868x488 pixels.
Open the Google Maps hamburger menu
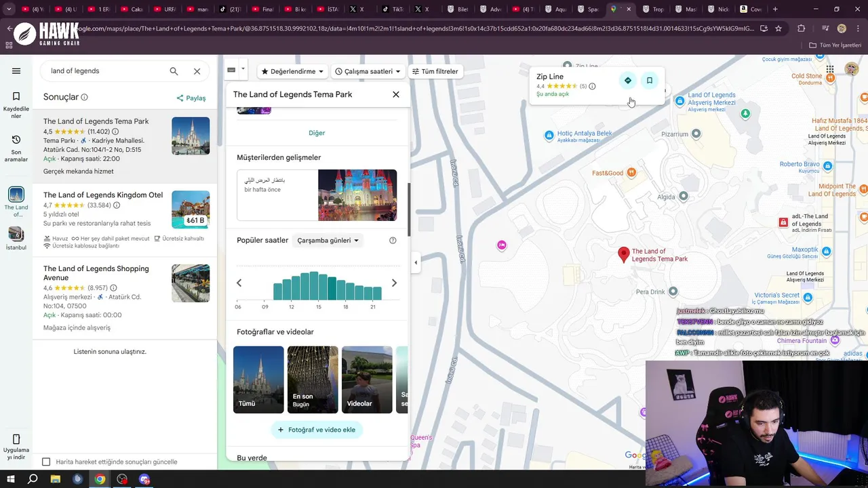click(x=16, y=71)
